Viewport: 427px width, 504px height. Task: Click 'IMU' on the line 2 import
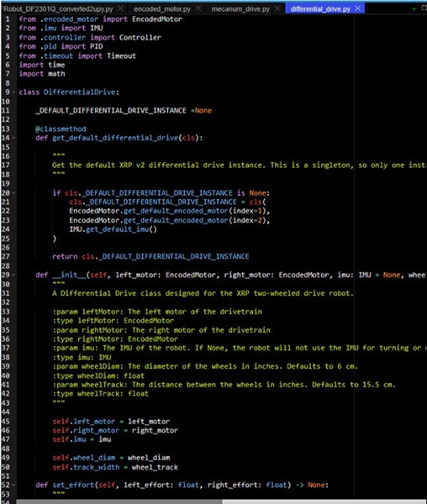(97, 29)
